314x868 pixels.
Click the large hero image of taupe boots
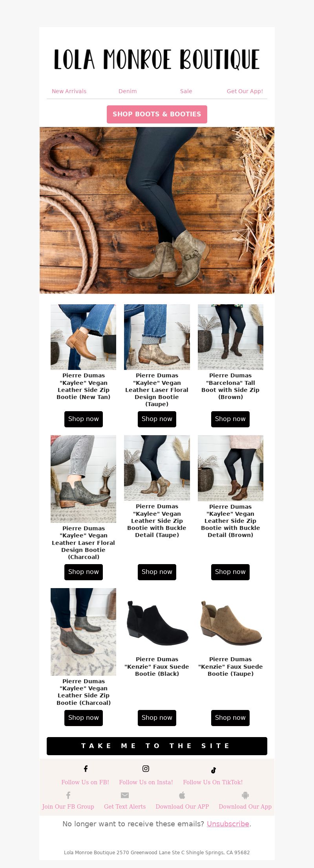click(157, 210)
